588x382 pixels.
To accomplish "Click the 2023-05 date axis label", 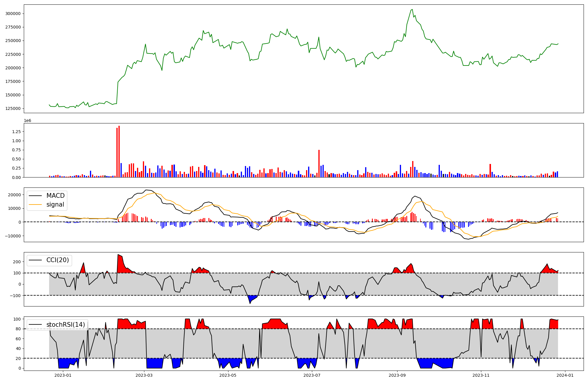I will click(x=228, y=375).
